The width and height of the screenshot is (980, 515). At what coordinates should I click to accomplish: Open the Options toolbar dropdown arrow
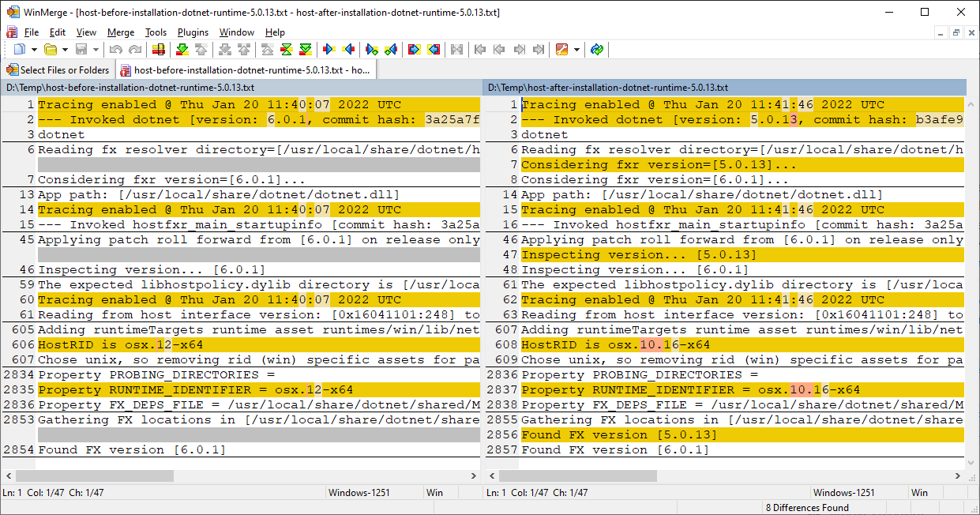click(x=576, y=49)
